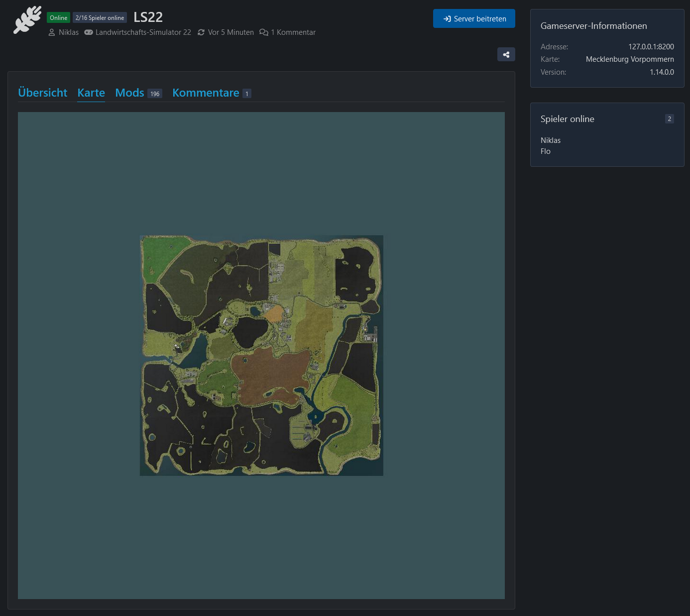Click the Mecklenburg Vorpommern map image
Viewport: 690px width, 616px height.
(261, 355)
